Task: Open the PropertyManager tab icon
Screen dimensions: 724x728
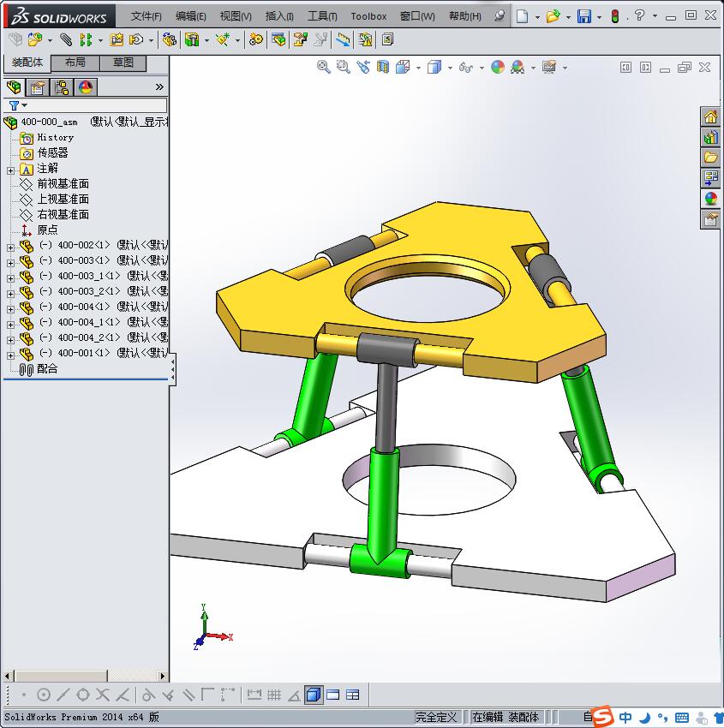Action: 37,87
